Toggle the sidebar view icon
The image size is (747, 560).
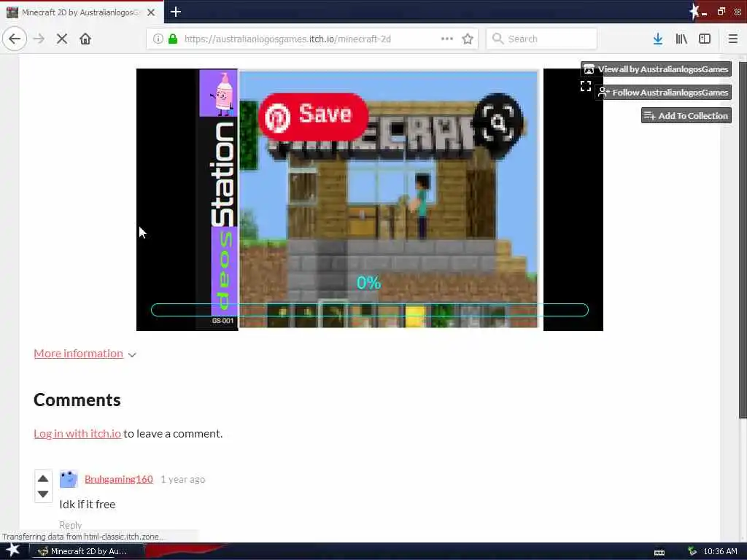[x=705, y=39]
